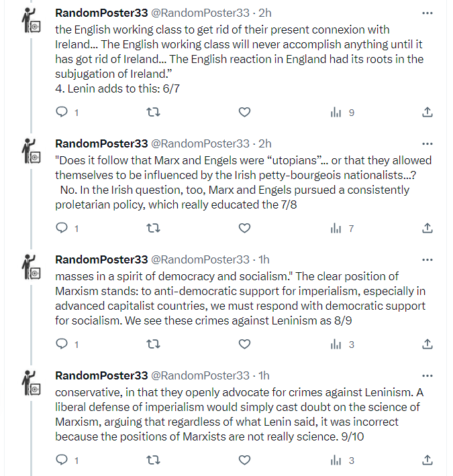Reply to the tweet ending in 6/7
The width and height of the screenshot is (453, 476).
62,113
